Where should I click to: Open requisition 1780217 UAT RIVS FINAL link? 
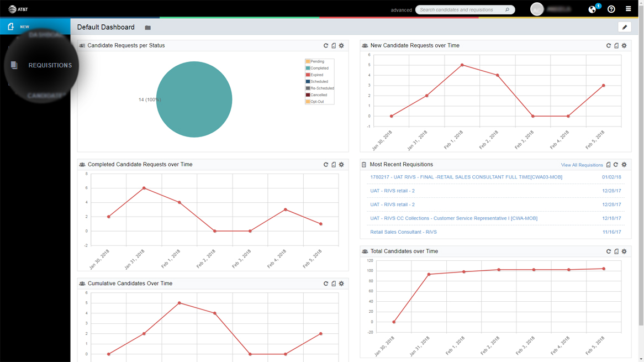[466, 177]
